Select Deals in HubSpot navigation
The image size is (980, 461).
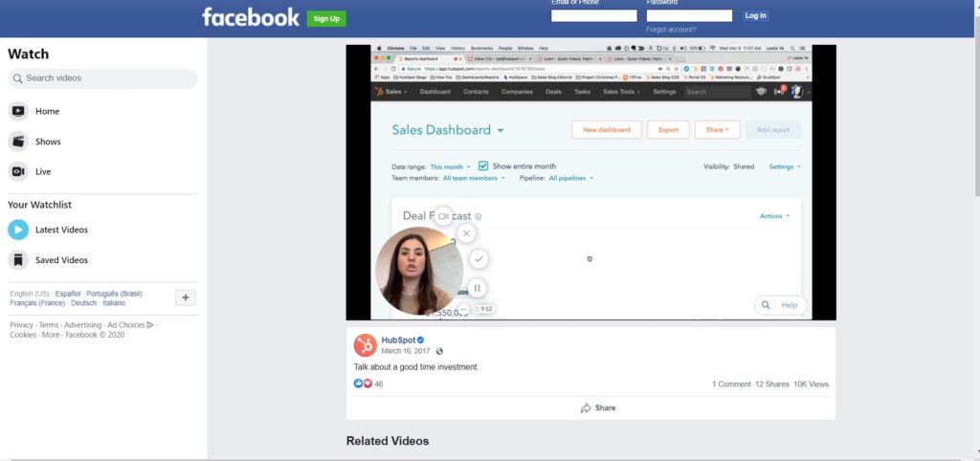pyautogui.click(x=553, y=92)
